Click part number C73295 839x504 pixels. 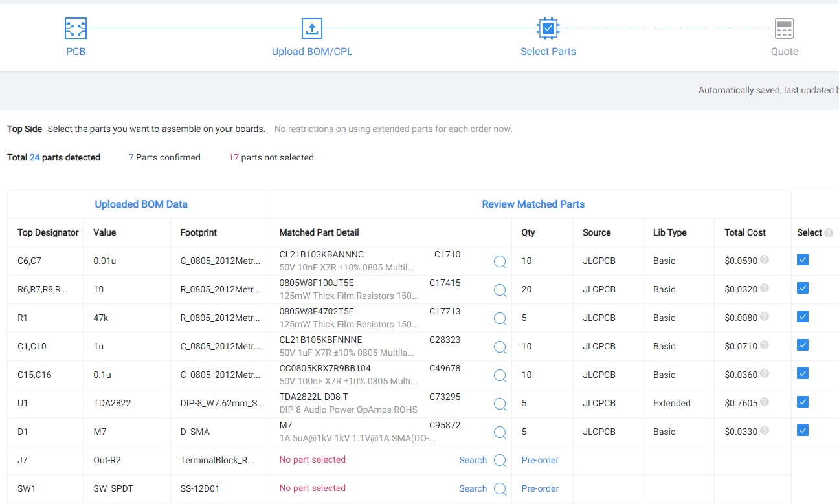pos(445,397)
